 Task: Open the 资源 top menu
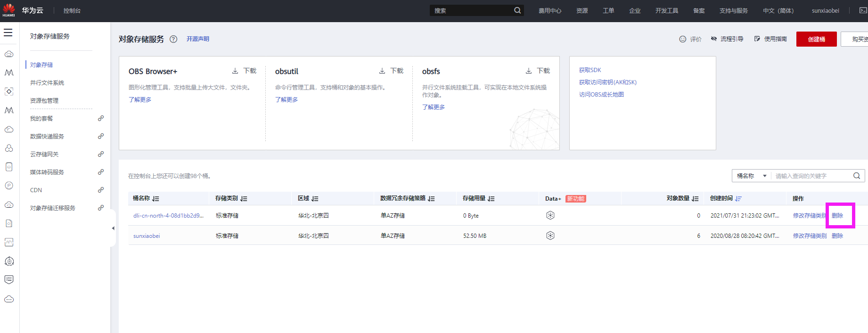pos(582,10)
